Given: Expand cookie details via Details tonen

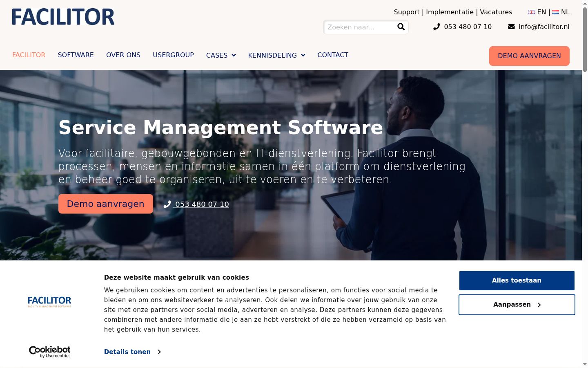Looking at the screenshot, I should [132, 352].
